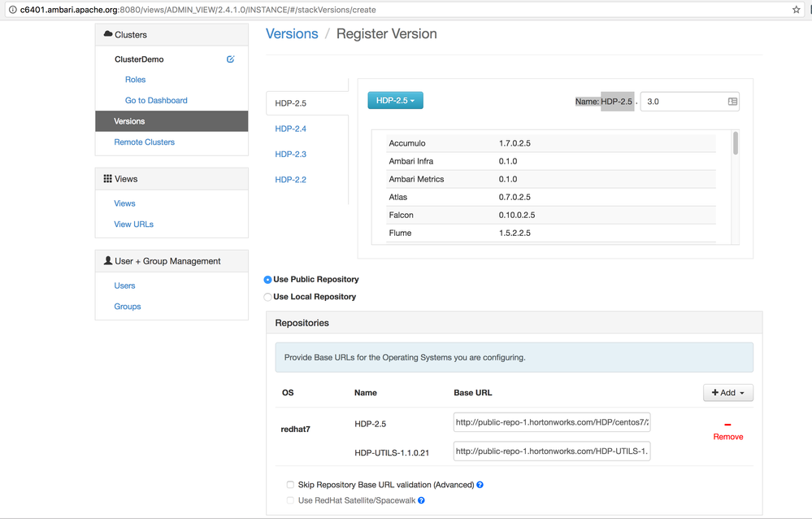Open the Add dropdown in Repositories
This screenshot has height=519, width=812.
[x=727, y=392]
